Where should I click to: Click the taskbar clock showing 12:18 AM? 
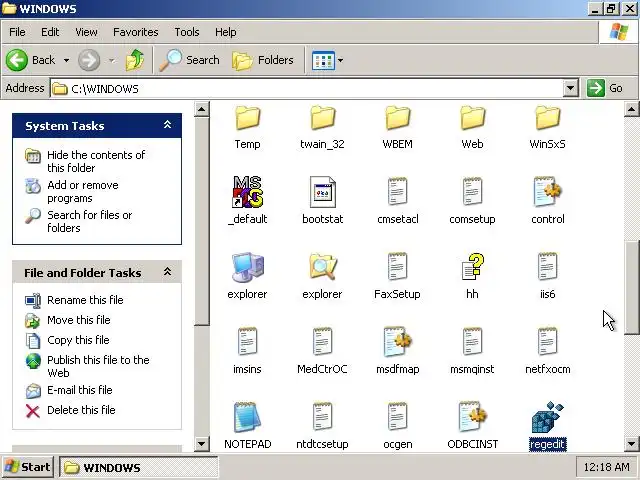(606, 467)
